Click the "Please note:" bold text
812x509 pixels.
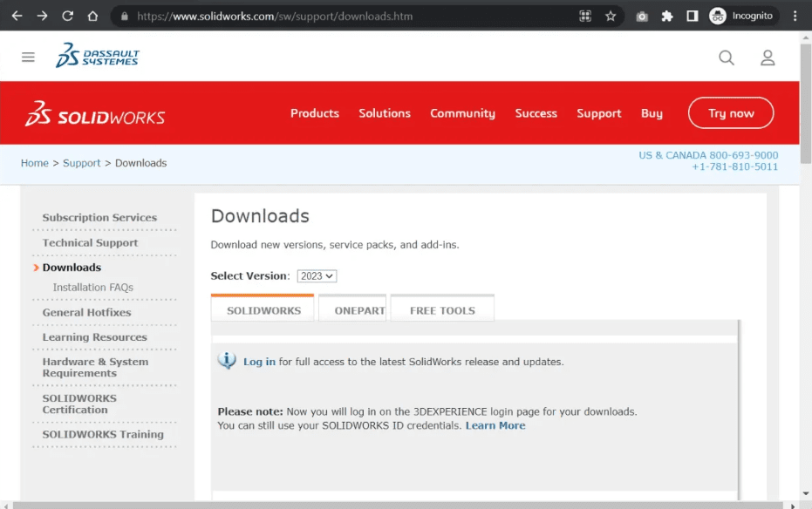coord(250,411)
